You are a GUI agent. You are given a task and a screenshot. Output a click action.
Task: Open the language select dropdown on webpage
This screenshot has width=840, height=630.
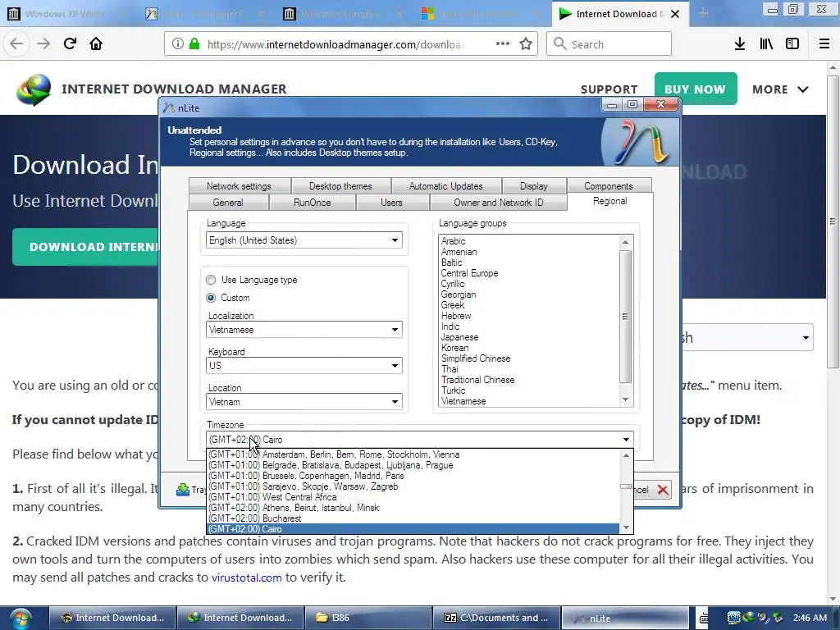(747, 337)
